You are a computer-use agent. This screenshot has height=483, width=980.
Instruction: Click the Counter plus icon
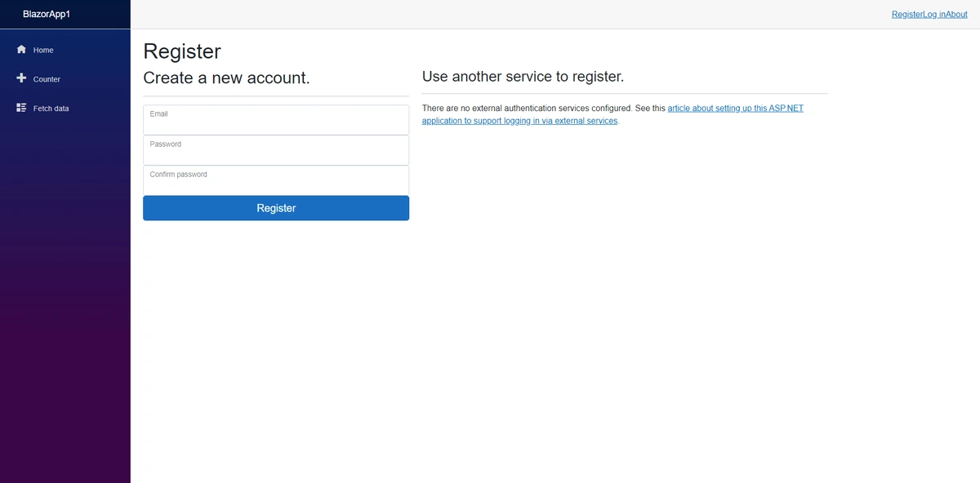tap(21, 78)
